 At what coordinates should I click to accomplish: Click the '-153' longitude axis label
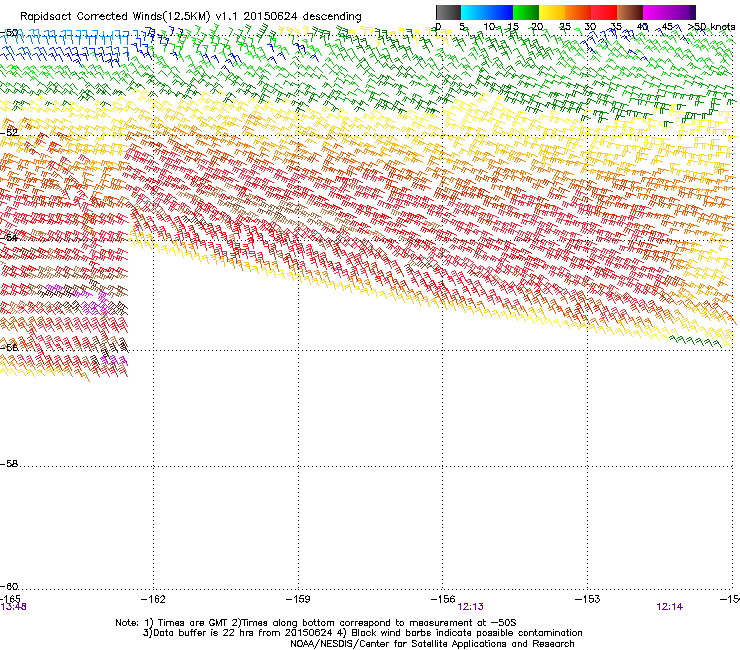point(588,599)
